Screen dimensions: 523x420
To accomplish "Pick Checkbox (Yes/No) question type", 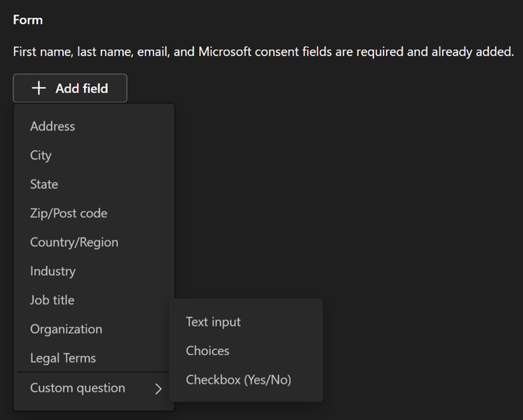I will (x=238, y=380).
